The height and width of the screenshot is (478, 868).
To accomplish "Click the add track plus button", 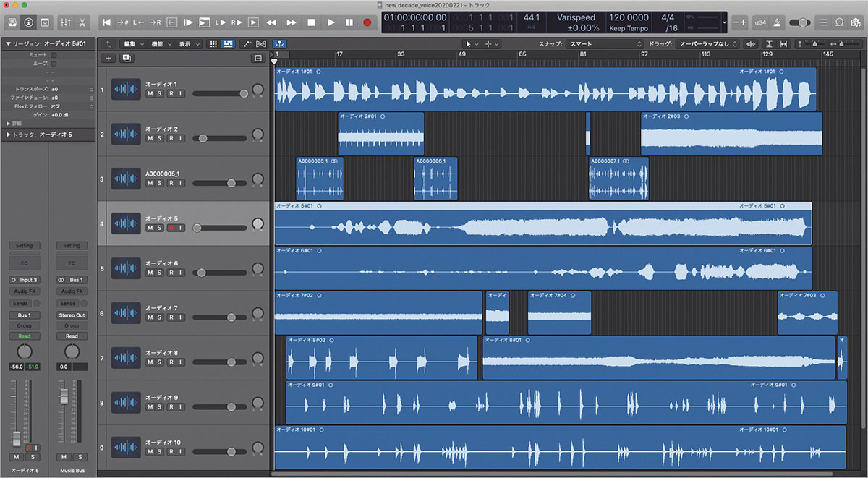I will click(109, 58).
